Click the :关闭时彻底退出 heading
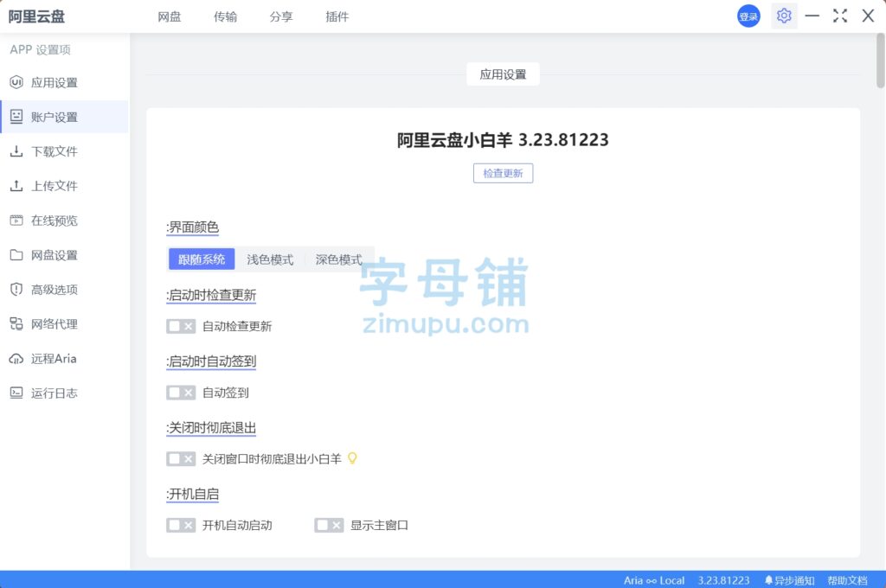This screenshot has width=886, height=588. click(x=211, y=427)
